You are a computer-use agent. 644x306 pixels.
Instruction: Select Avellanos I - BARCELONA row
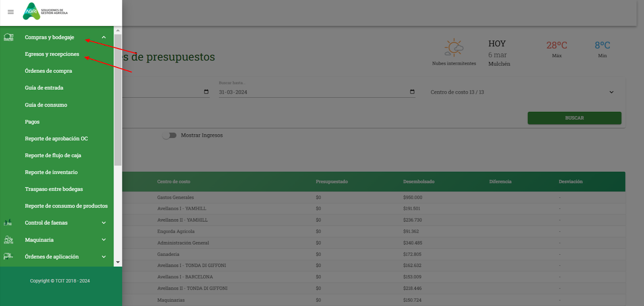click(x=374, y=277)
